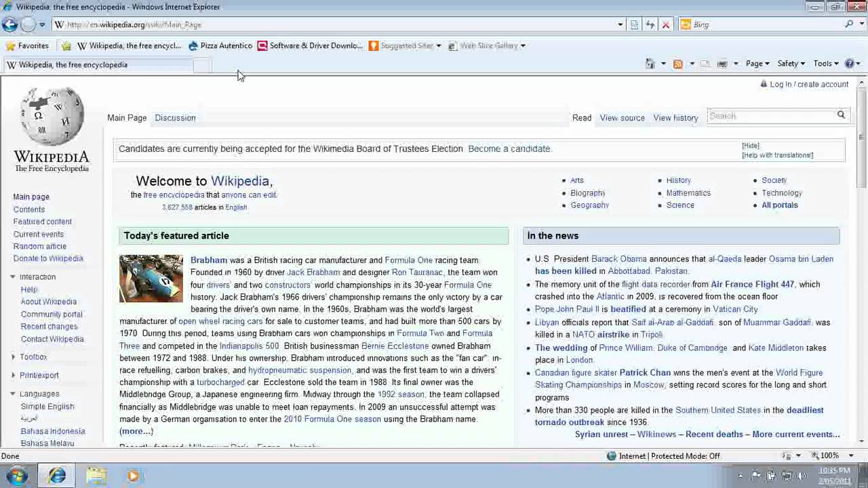
Task: Click the Action Center flag tray icon
Action: coord(756,476)
